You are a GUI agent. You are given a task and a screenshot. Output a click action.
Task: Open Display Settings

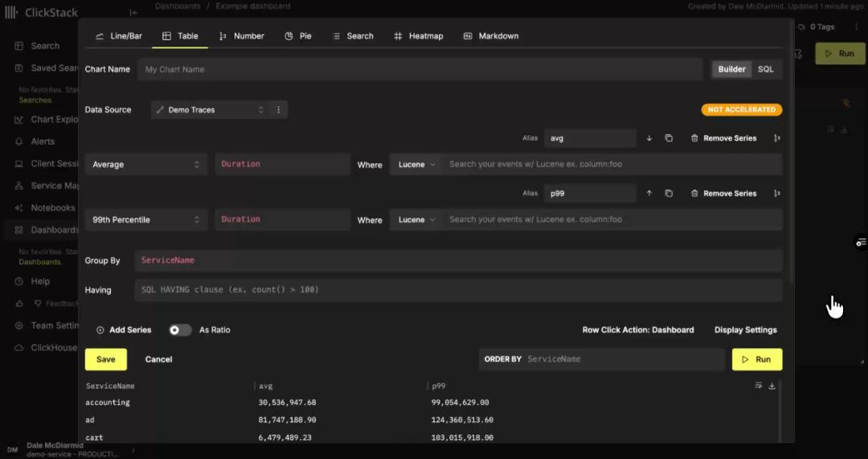coord(746,330)
